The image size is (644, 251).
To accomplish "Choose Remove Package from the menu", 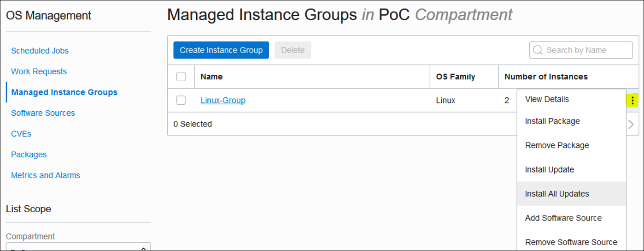I will [557, 145].
